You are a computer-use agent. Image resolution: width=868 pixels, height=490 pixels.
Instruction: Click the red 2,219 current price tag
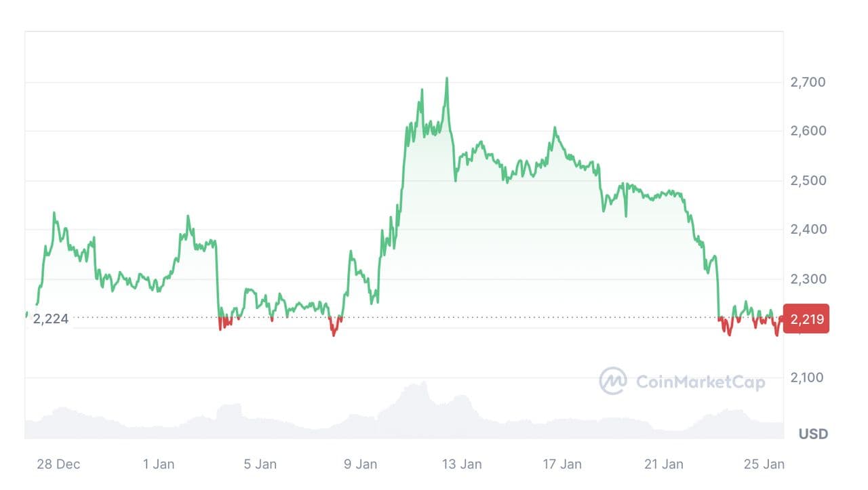pyautogui.click(x=806, y=319)
